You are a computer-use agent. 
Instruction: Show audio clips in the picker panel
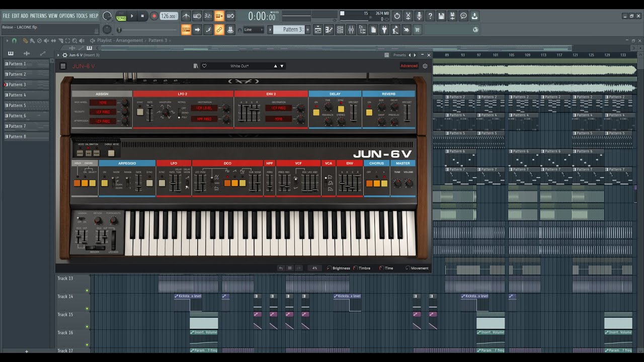pos(27,53)
